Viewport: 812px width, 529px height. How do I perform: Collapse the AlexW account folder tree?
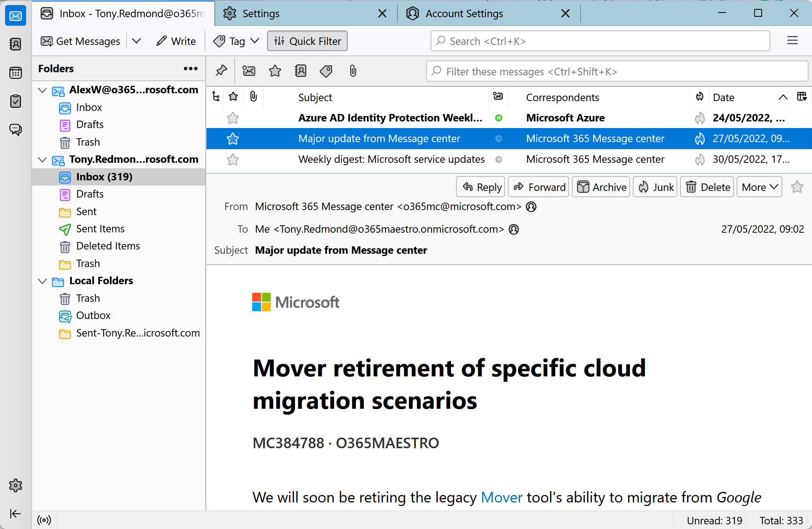[43, 90]
